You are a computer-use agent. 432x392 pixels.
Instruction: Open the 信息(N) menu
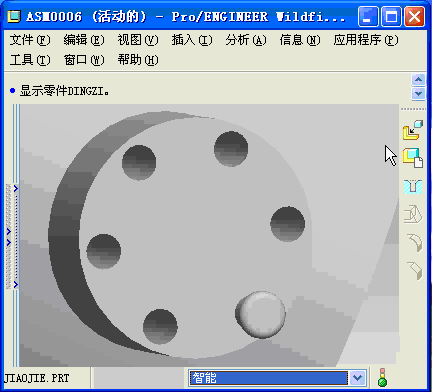click(x=300, y=40)
